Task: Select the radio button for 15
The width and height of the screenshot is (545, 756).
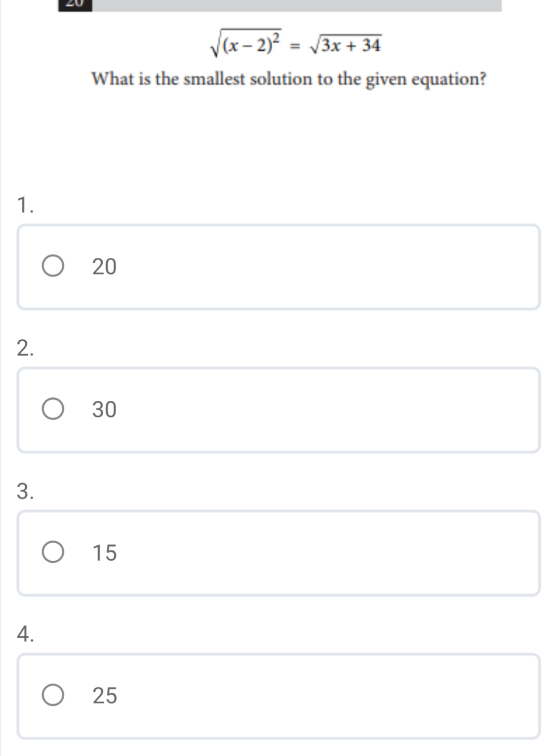Action: 53,552
